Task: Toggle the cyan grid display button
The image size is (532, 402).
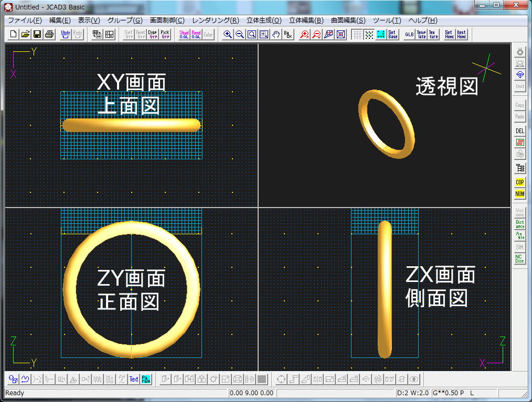Action: [x=381, y=35]
